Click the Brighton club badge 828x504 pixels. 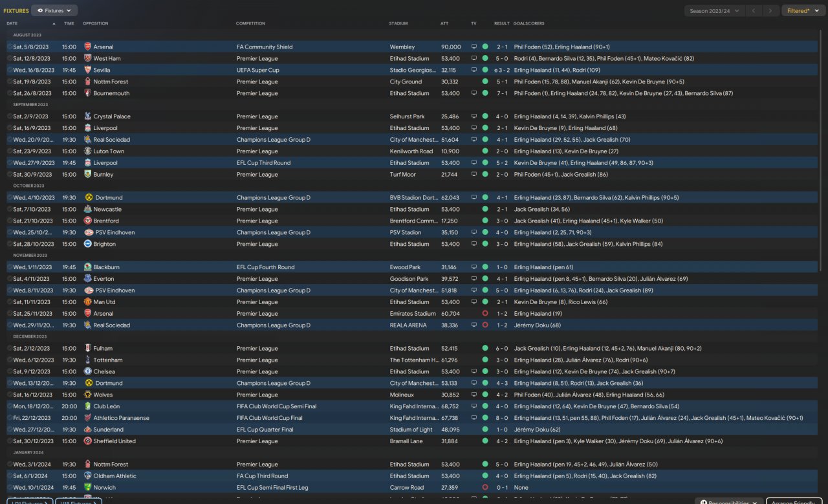click(88, 245)
